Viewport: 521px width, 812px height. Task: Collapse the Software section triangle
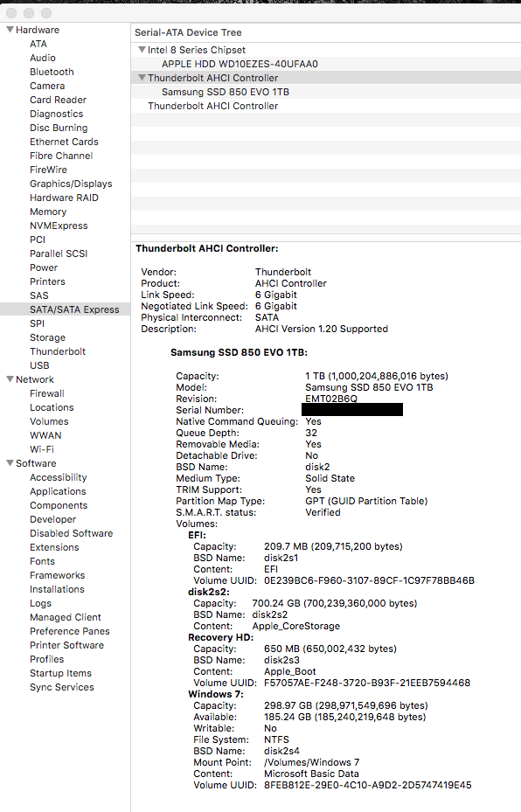tap(10, 463)
